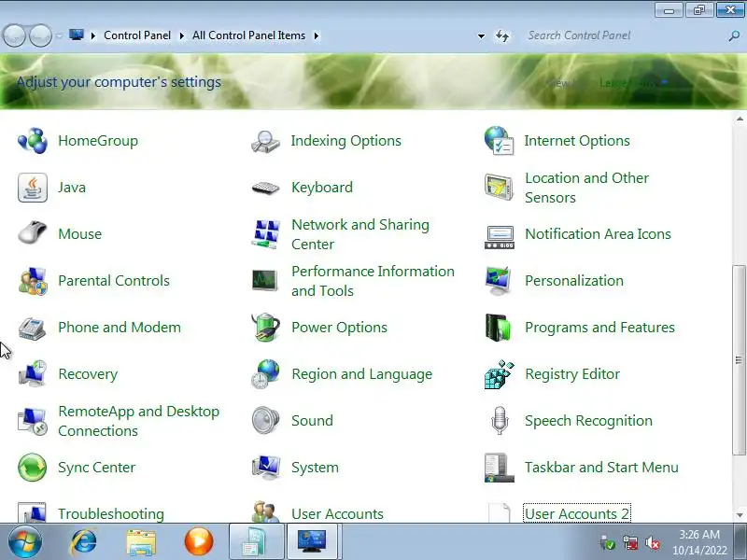Screen dimensions: 747x560
Task: Open the Mouse settings icon
Action: 33,233
